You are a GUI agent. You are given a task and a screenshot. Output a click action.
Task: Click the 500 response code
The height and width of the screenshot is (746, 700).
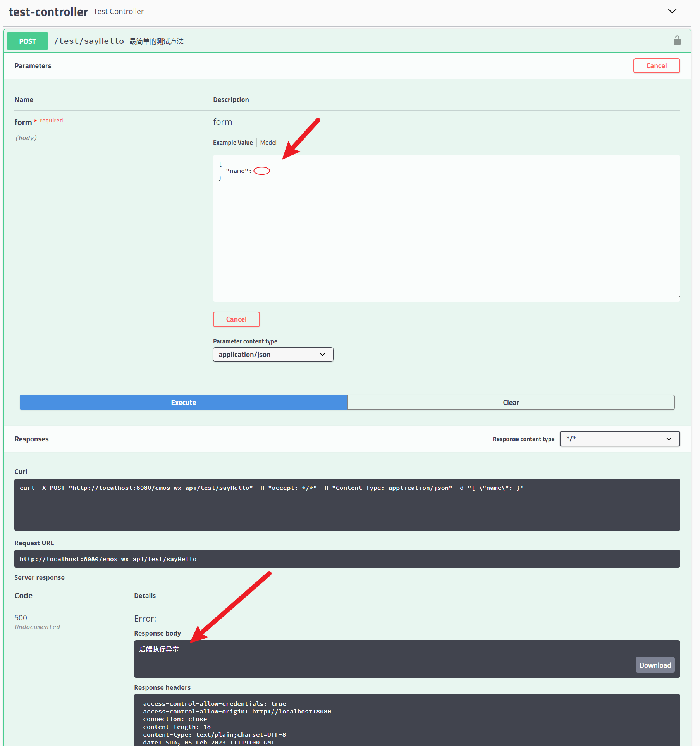coord(21,618)
